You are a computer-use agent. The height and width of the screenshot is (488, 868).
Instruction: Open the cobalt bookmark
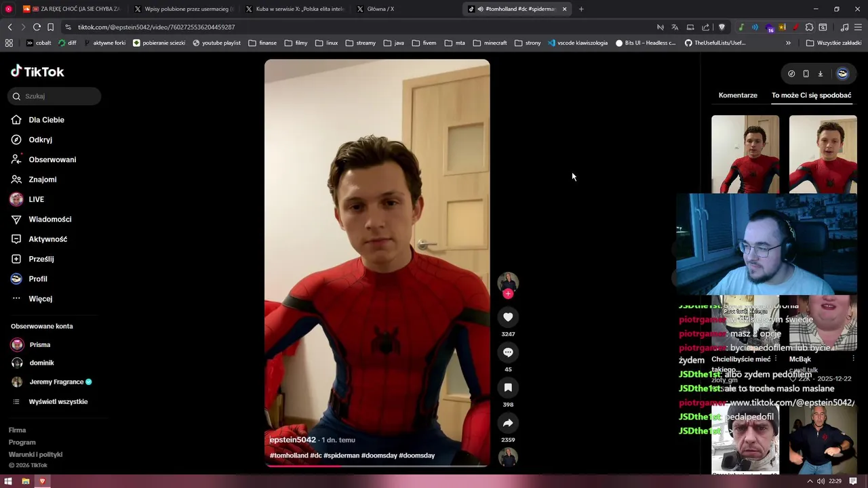39,43
